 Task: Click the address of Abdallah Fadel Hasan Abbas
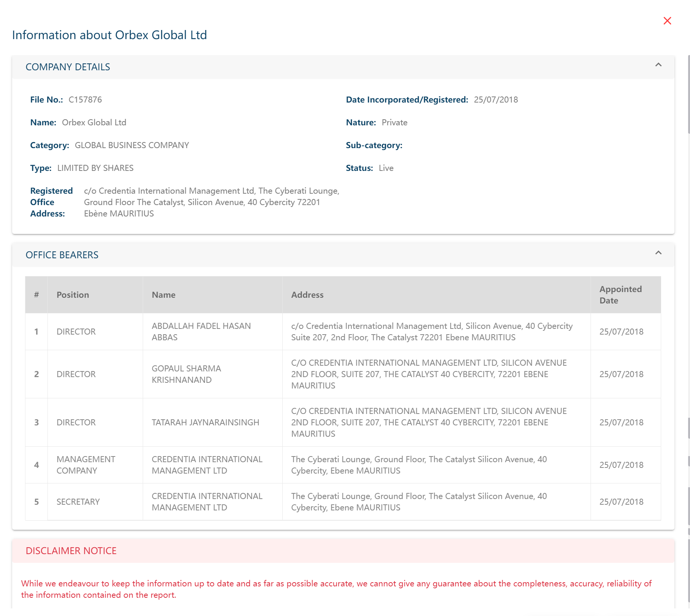(x=432, y=332)
